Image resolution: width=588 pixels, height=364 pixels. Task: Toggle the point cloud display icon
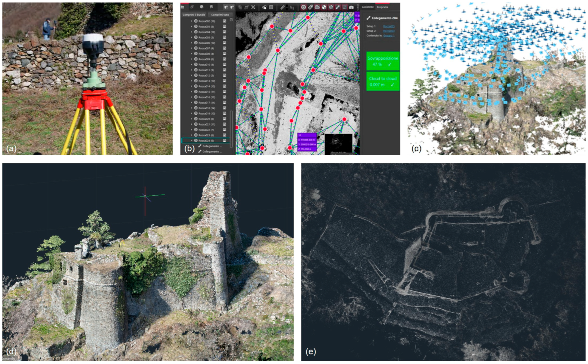[317, 7]
